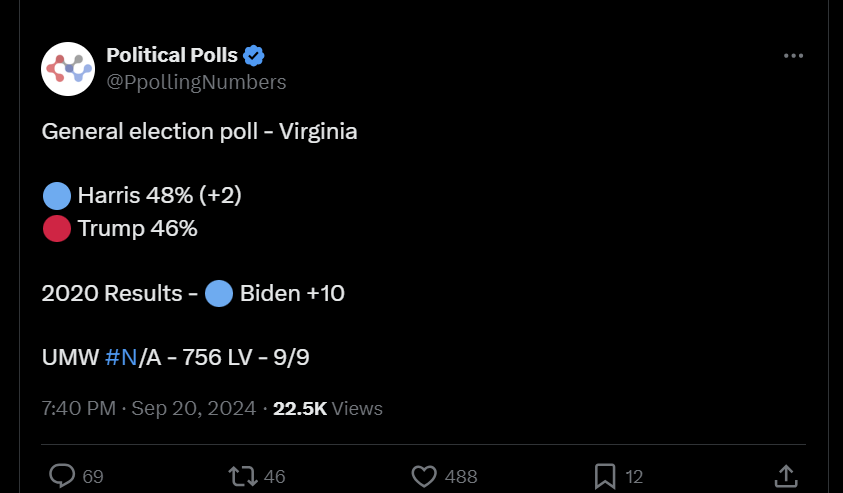
Task: Click the repost arrows icon
Action: [243, 476]
